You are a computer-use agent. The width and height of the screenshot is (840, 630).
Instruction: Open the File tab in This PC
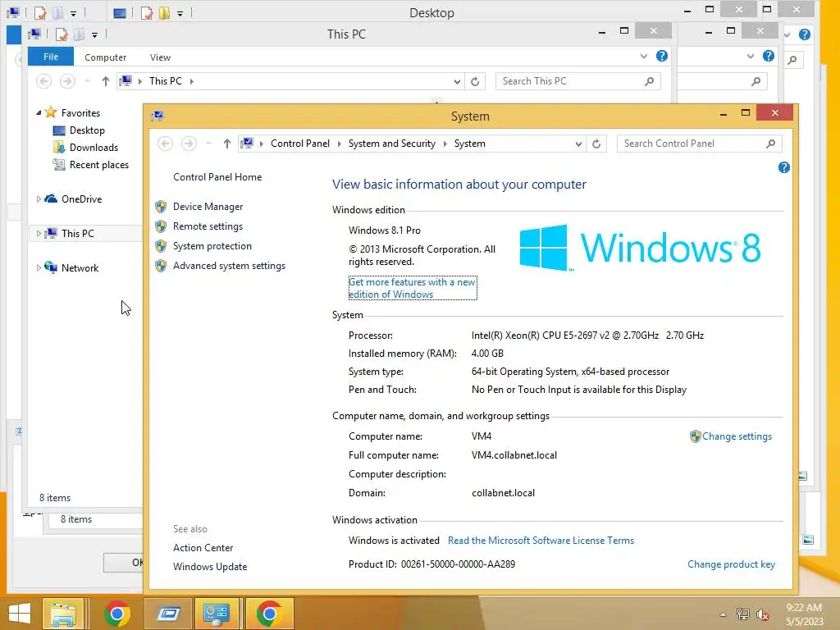pyautogui.click(x=51, y=57)
